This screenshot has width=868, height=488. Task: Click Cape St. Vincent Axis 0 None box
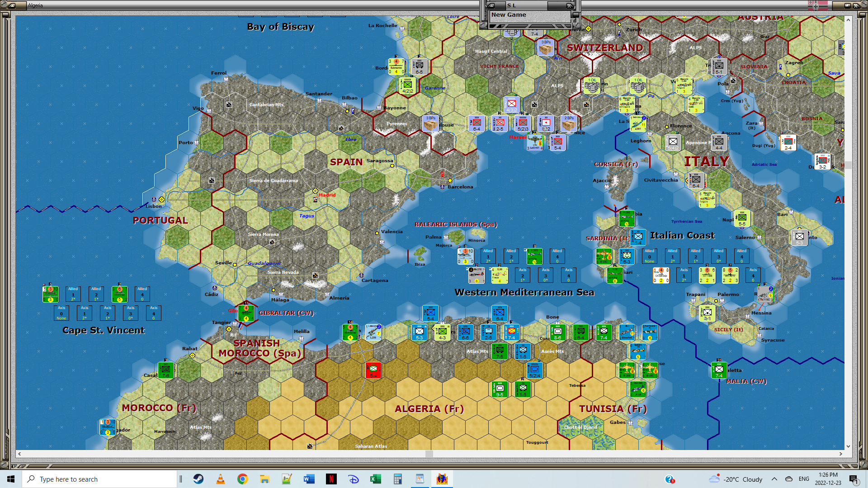coord(61,313)
